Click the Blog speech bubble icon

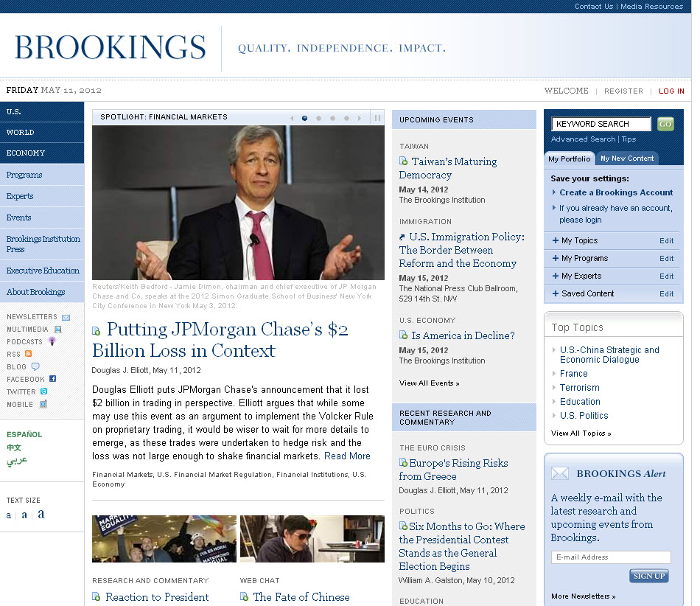[x=35, y=366]
